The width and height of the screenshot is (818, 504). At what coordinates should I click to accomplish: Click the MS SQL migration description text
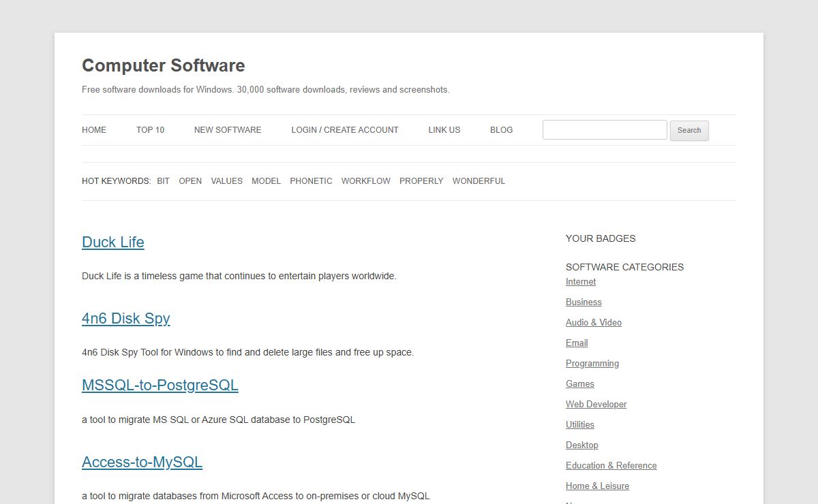[x=219, y=420]
